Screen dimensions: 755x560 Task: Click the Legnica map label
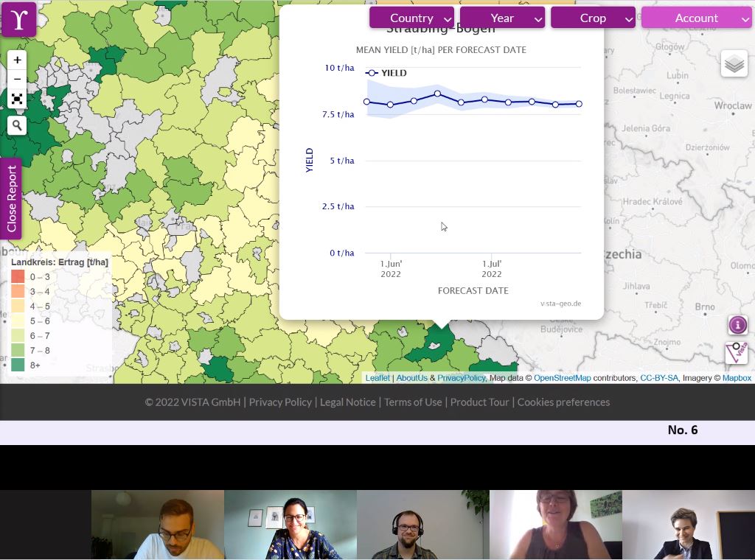[x=674, y=97]
